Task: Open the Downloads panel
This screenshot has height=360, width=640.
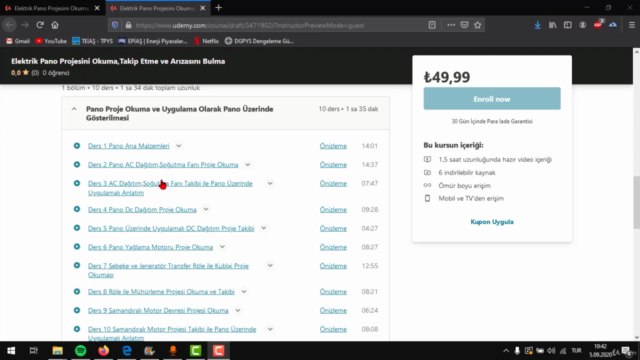Action: pyautogui.click(x=538, y=25)
